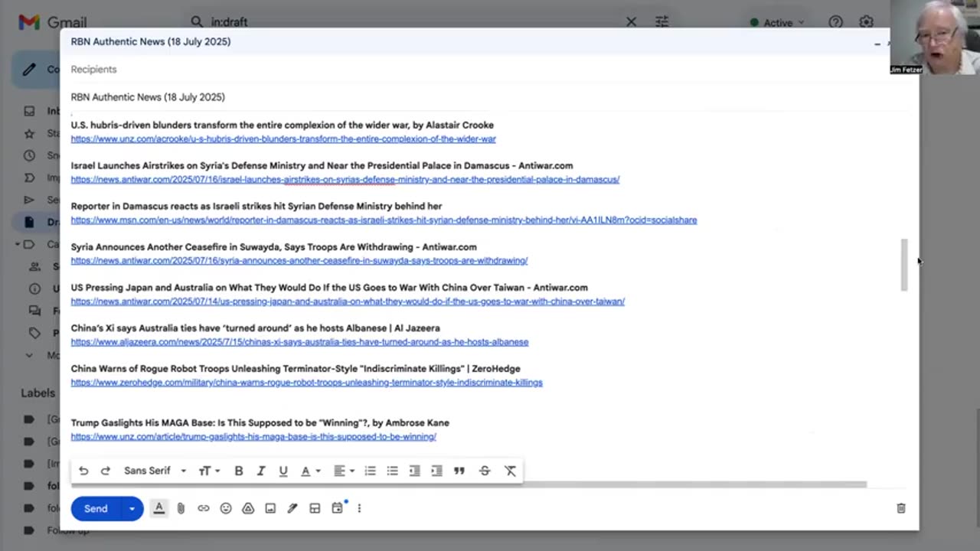Viewport: 980px width, 551px height.
Task: Open the text color picker
Action: coord(310,471)
